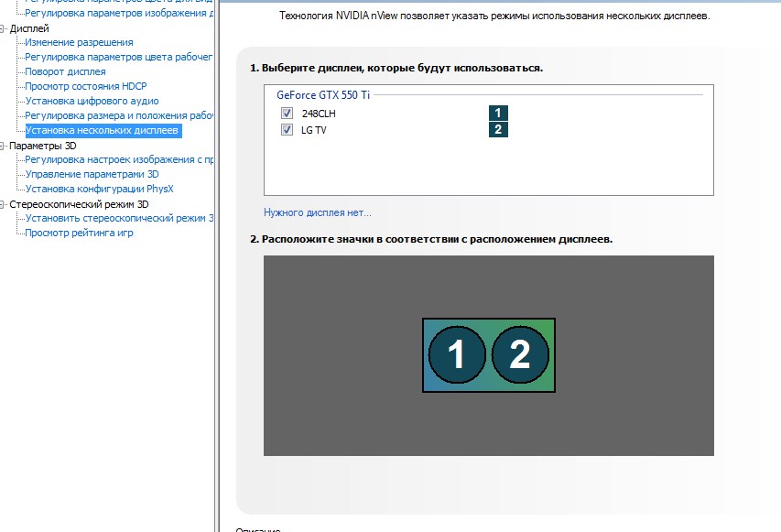This screenshot has width=781, height=532.
Task: Open Установка цифрового аудио page
Action: [92, 101]
